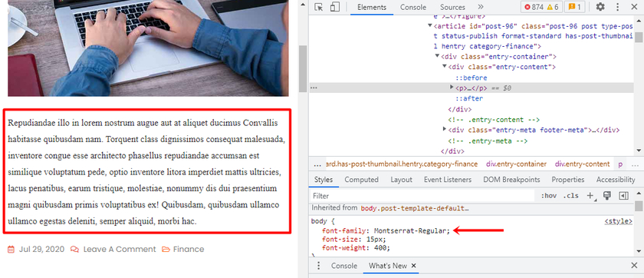
Task: Open the Leave A Comment link
Action: pos(120,250)
